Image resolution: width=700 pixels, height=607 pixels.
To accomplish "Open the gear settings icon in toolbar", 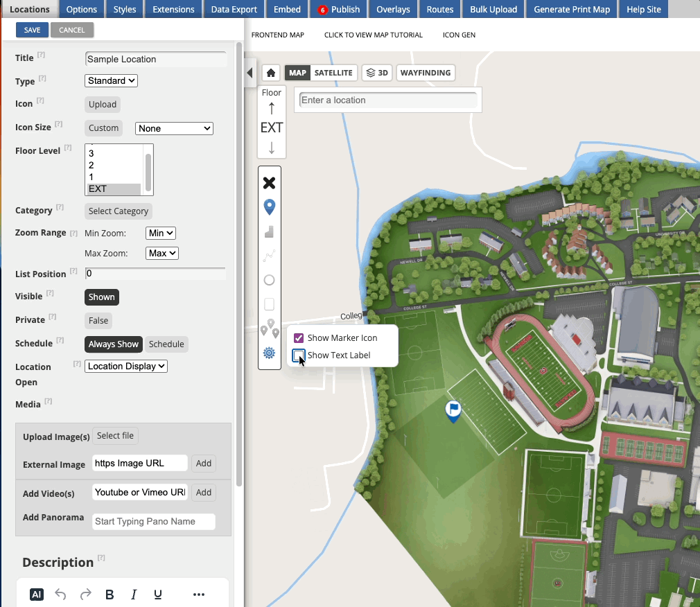I will tap(270, 353).
